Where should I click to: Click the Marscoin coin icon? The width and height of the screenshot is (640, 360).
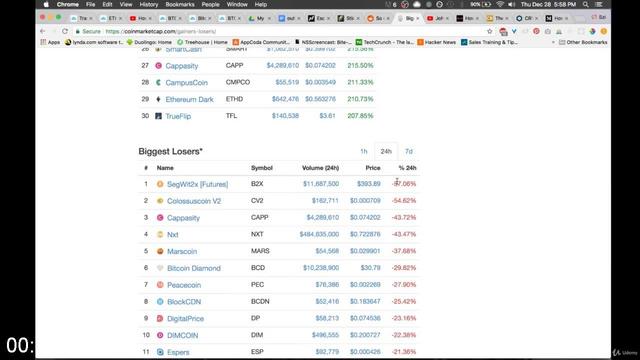tap(160, 251)
